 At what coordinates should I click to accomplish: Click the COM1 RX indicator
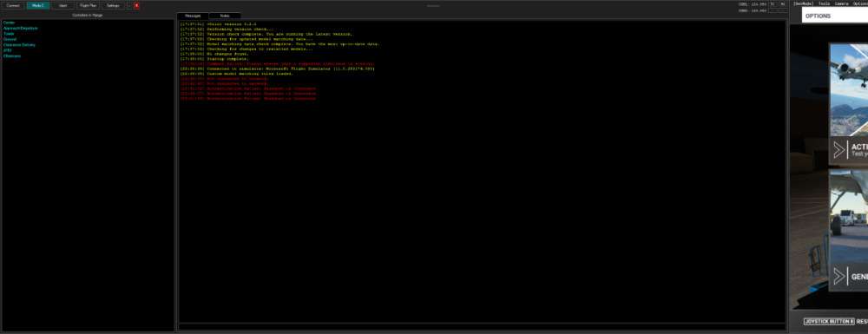pyautogui.click(x=783, y=3)
